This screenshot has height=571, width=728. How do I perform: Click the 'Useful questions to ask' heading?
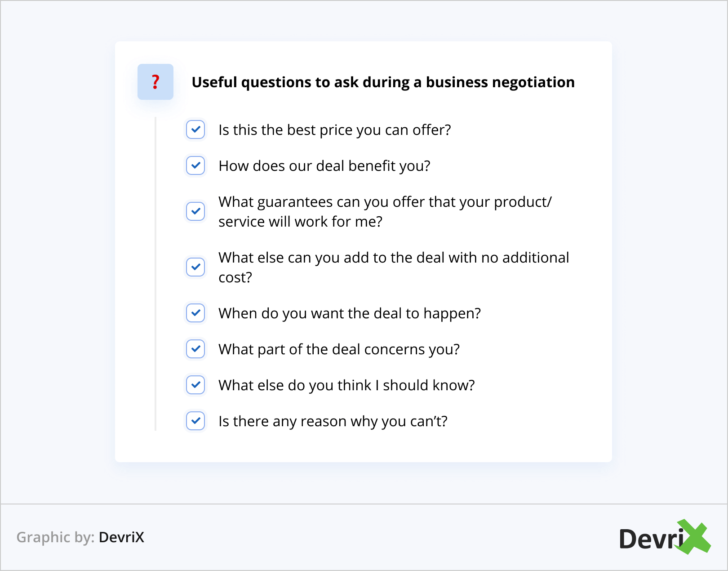[x=383, y=82]
